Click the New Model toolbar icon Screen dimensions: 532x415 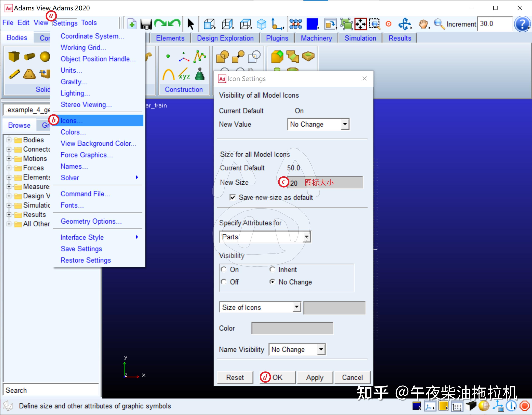coord(132,24)
